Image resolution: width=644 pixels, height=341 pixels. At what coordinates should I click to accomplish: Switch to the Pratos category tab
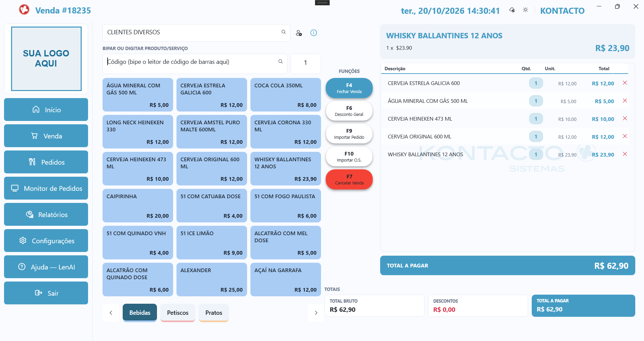[x=214, y=313]
